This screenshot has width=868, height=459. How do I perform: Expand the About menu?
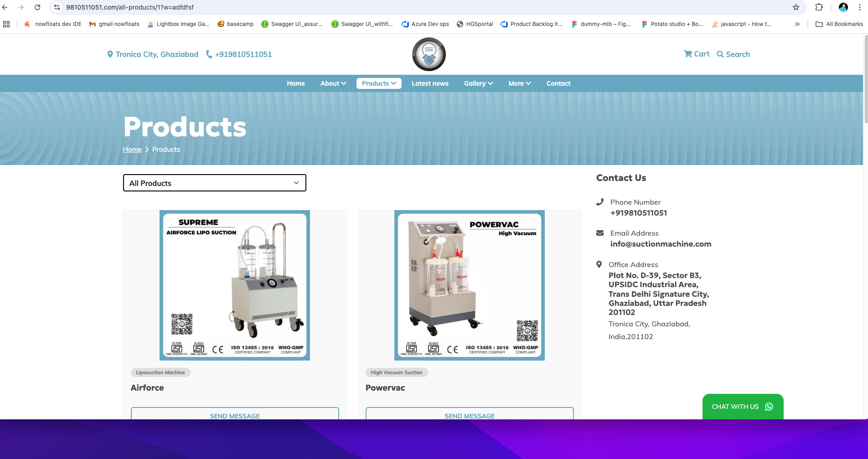point(333,83)
